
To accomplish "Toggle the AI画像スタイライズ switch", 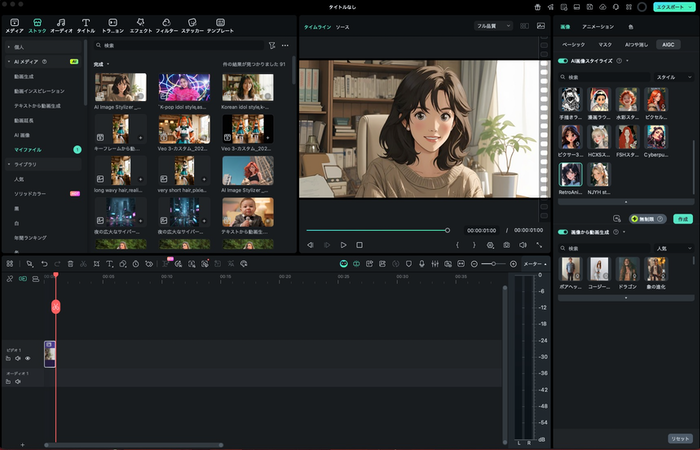I will (563, 61).
